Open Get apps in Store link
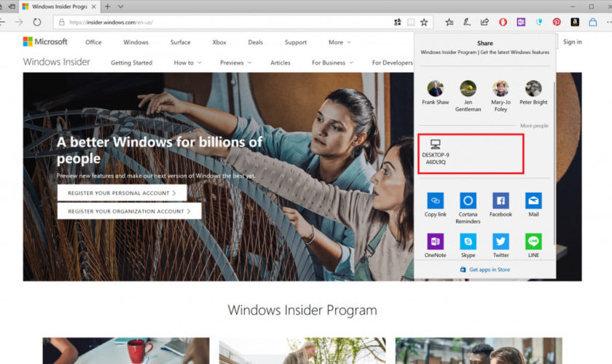The image size is (612, 364). coord(489,269)
